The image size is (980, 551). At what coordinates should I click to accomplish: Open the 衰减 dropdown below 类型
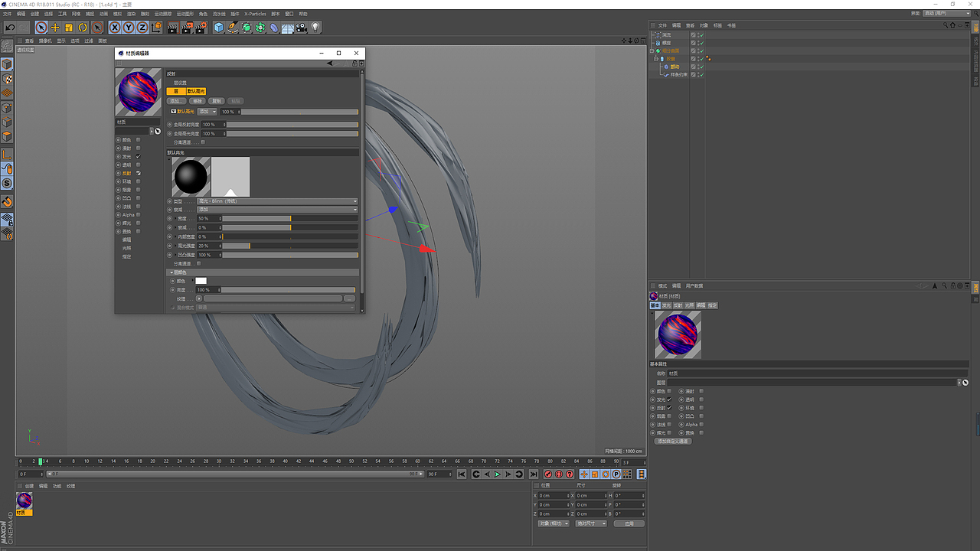click(277, 210)
